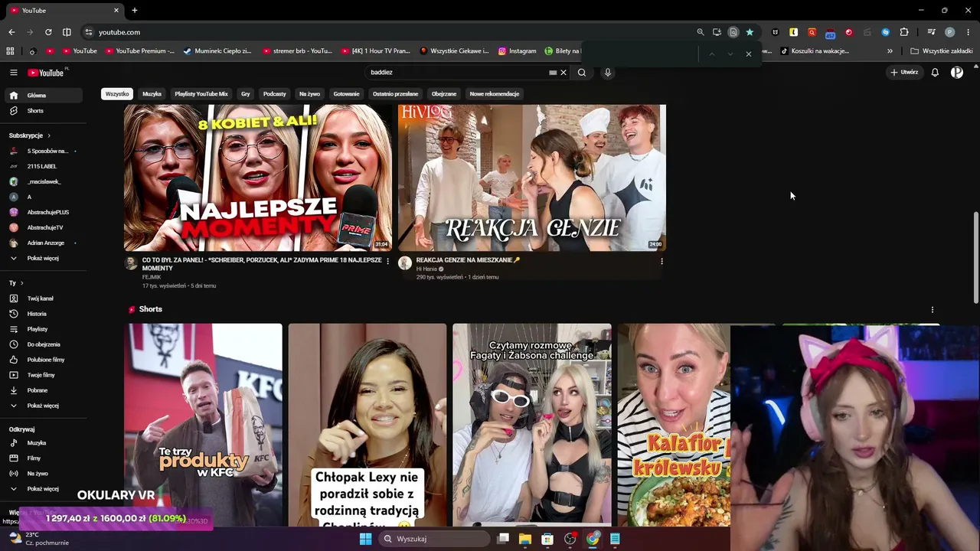Open the Wszystkie zakładki bookmarks folder
980x551 pixels.
point(942,51)
